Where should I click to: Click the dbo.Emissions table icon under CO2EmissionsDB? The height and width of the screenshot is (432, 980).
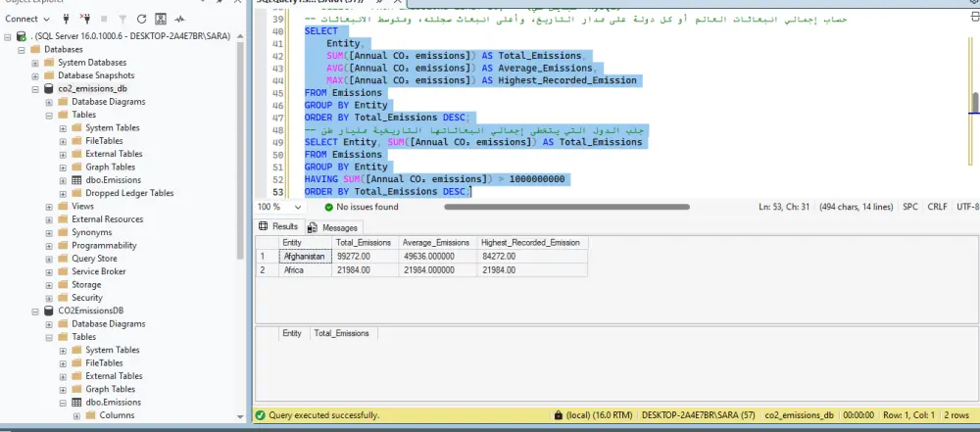tap(76, 402)
